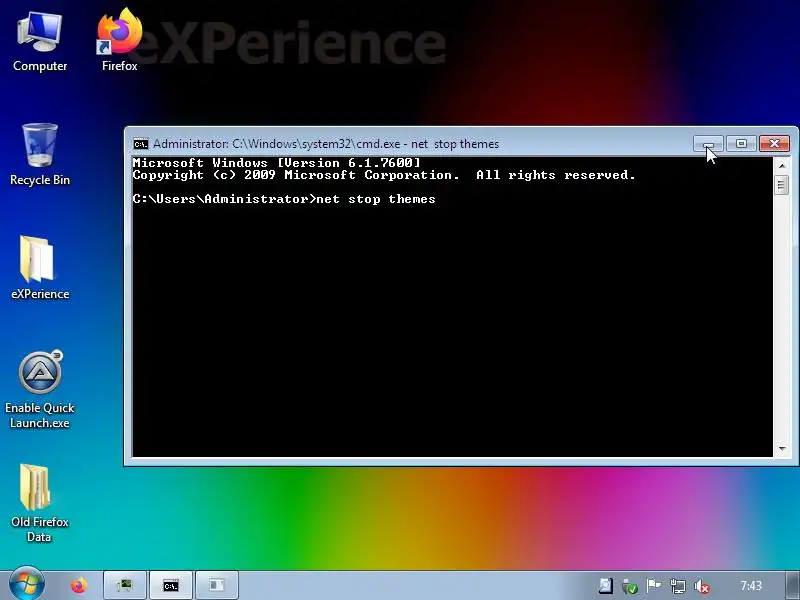Click the taskbar clock showing 7:43
This screenshot has width=800, height=600.
click(751, 585)
